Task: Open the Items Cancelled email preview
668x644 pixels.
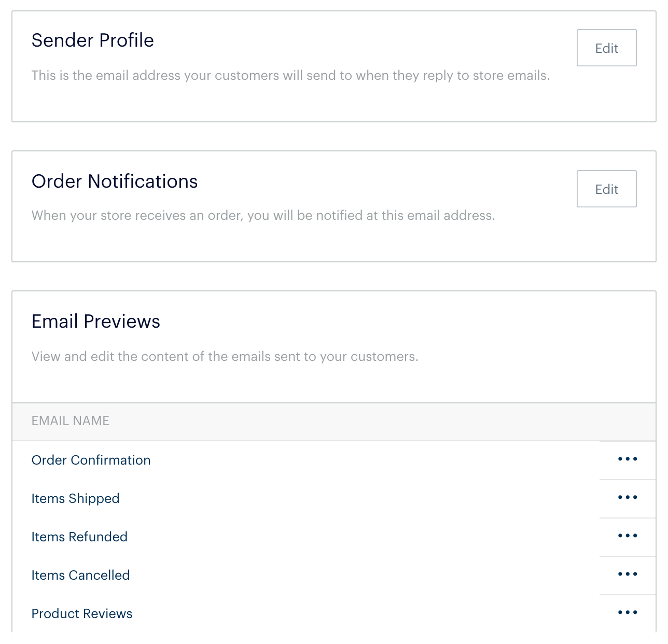Action: pos(80,576)
